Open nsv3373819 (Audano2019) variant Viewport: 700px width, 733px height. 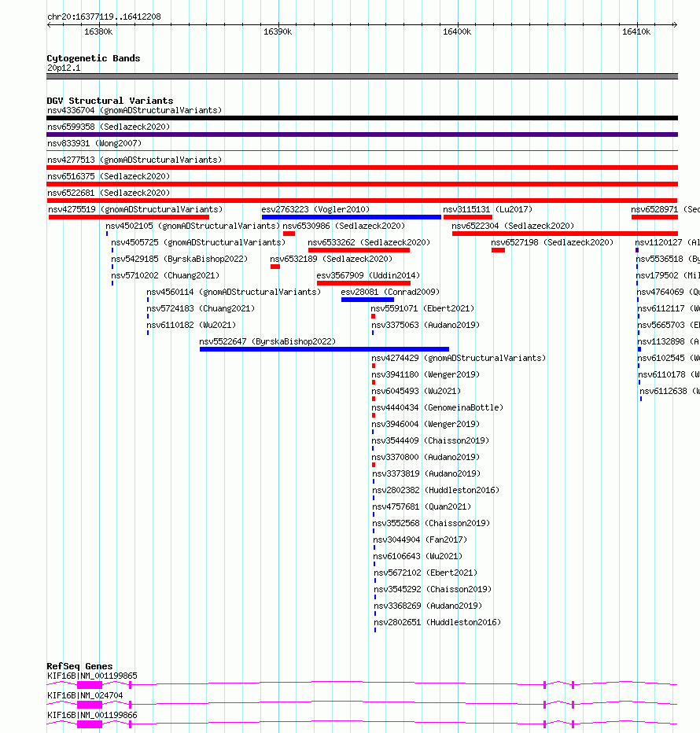[x=426, y=473]
